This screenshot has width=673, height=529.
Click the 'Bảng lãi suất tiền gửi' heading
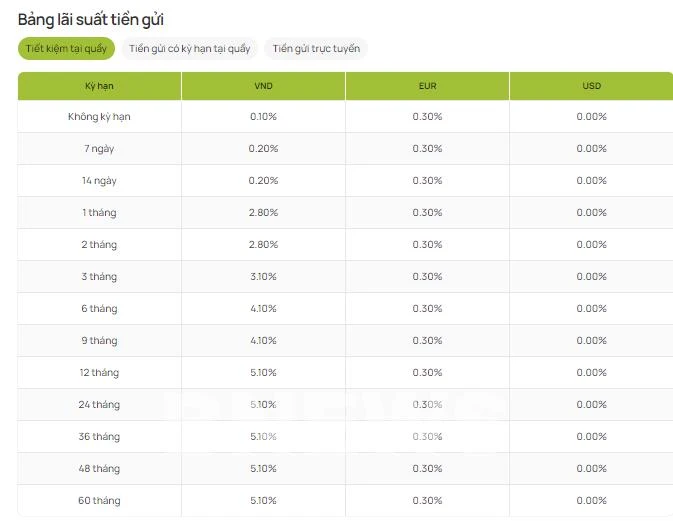pos(91,19)
